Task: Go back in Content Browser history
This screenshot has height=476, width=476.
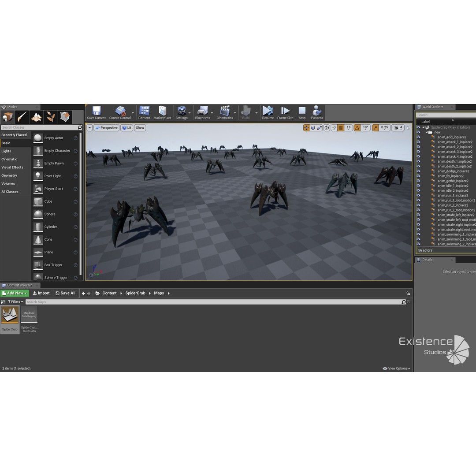Action: point(83,293)
